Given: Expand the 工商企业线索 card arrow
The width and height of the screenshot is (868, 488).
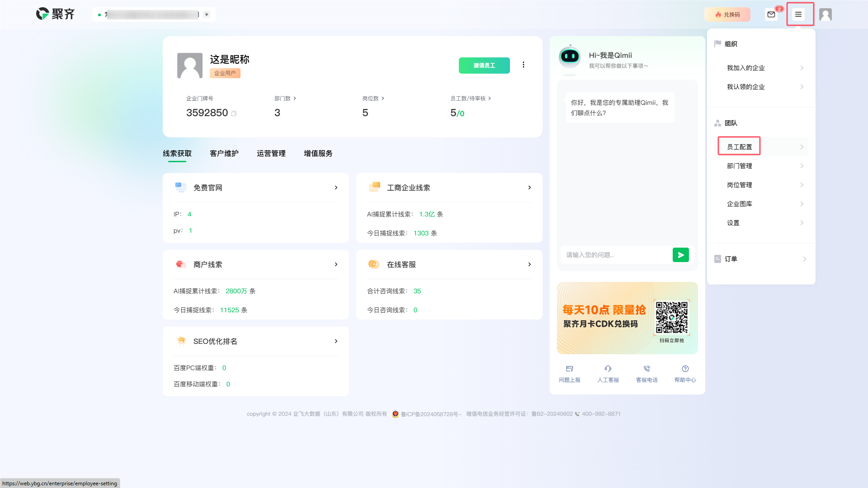Looking at the screenshot, I should [529, 188].
